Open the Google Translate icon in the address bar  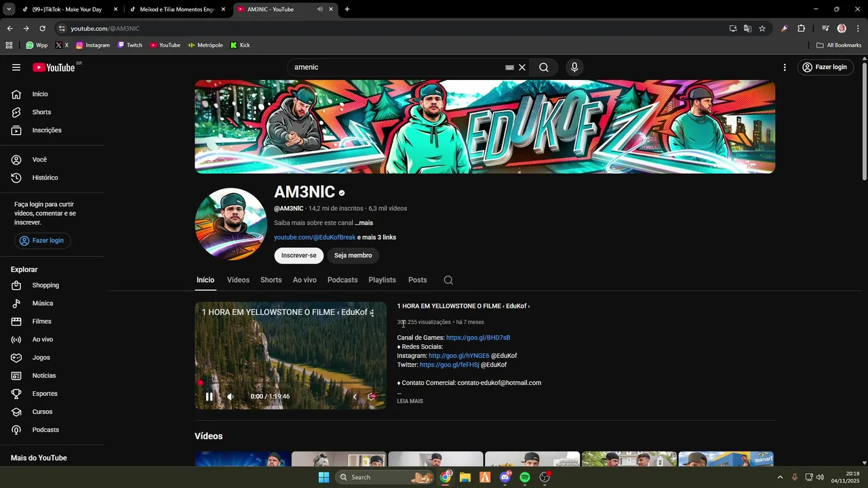[x=747, y=28]
